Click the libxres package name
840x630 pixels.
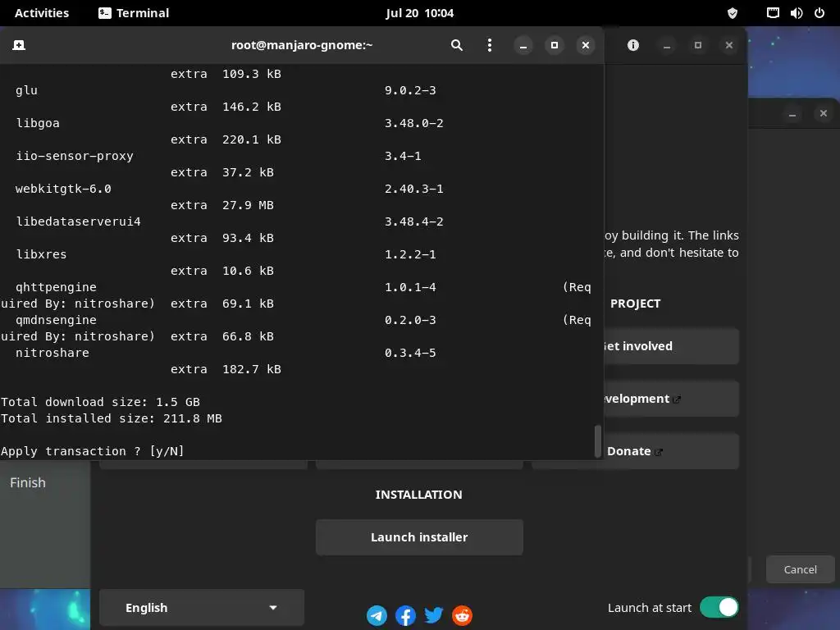[41, 254]
